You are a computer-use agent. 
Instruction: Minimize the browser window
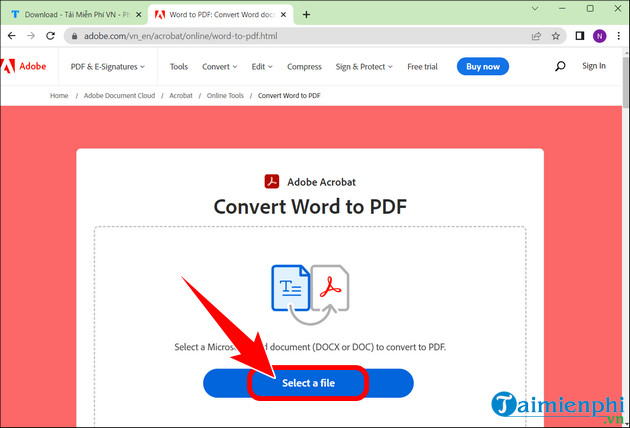coord(562,8)
